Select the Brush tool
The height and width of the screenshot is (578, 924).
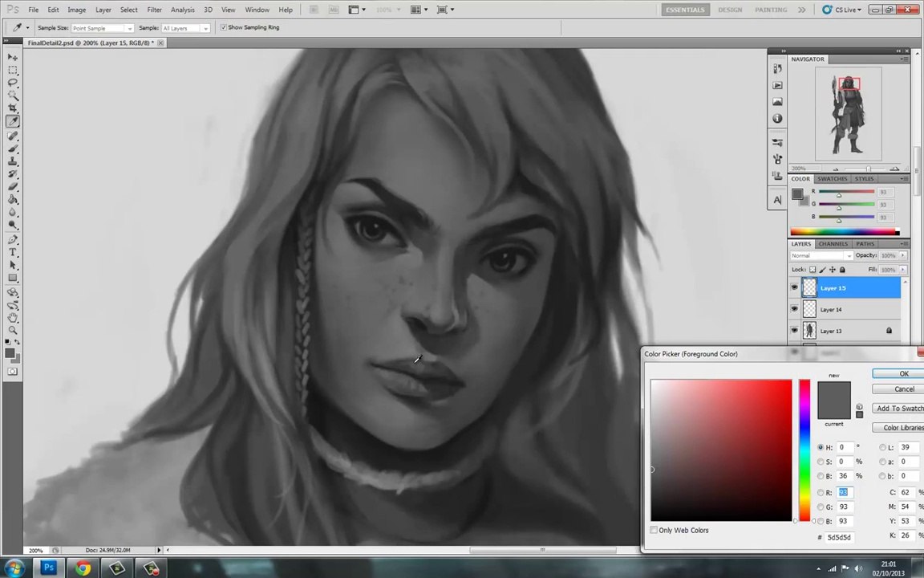coord(12,149)
